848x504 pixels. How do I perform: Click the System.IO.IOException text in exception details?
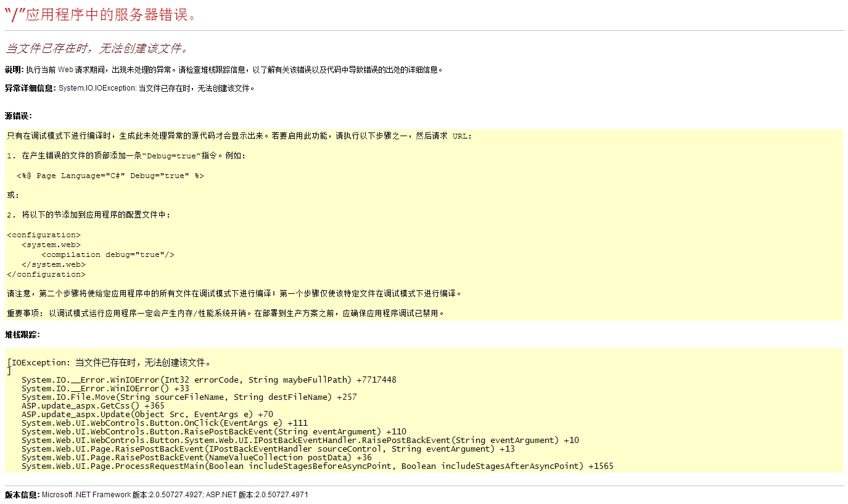point(97,88)
